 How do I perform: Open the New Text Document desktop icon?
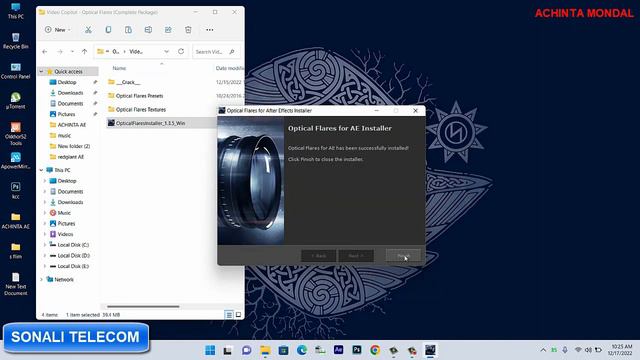pyautogui.click(x=16, y=284)
